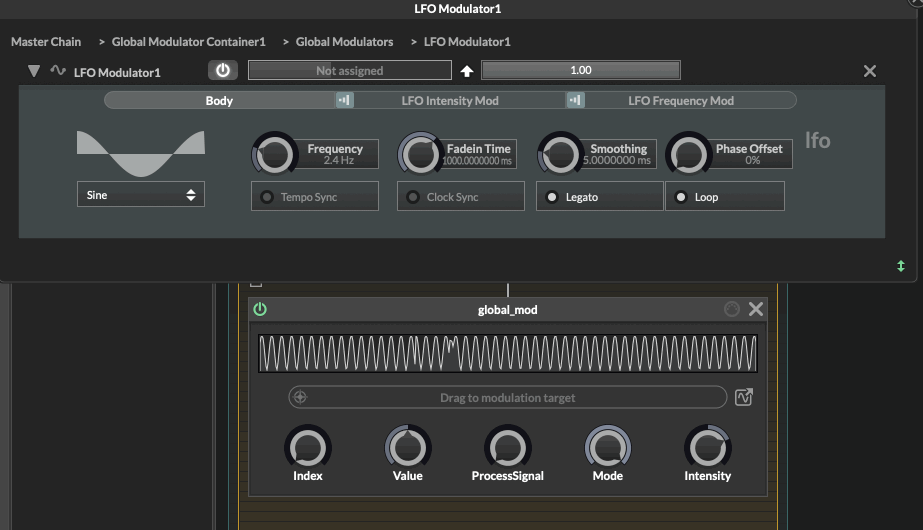
Task: Remove LFO Modulator1 with its X button
Action: click(869, 71)
